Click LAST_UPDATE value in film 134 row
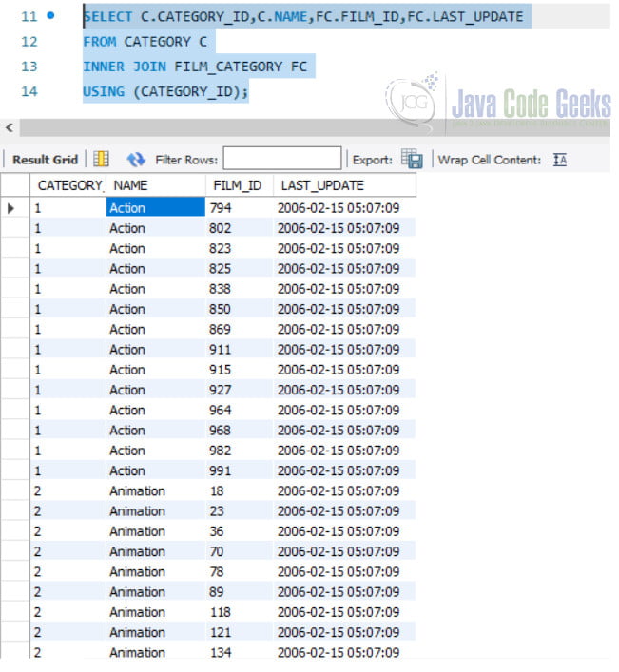This screenshot has height=672, width=619. pyautogui.click(x=339, y=652)
